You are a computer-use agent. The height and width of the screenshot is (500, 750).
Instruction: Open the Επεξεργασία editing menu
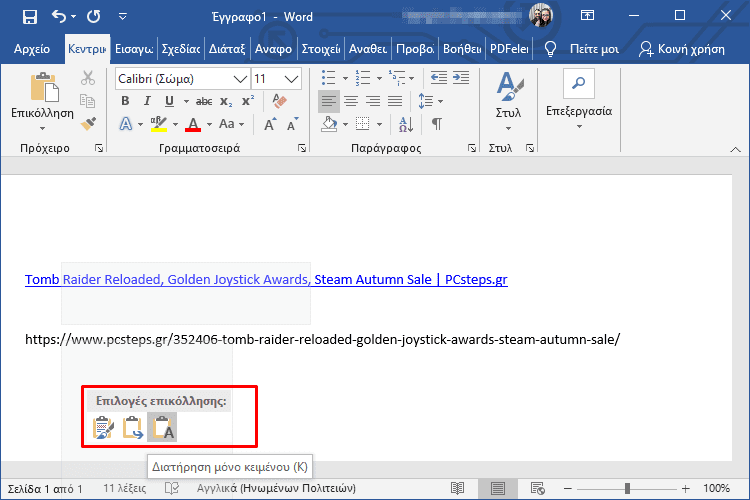[579, 100]
